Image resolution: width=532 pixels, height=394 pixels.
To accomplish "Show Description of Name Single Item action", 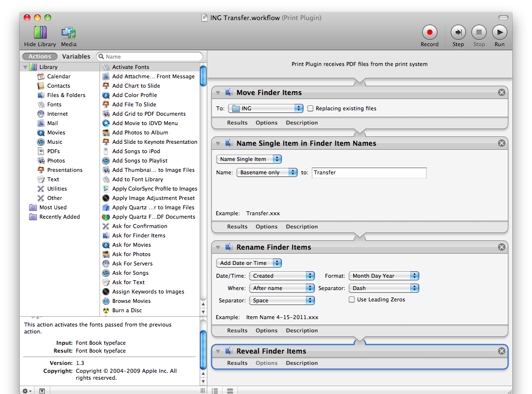I will tap(301, 227).
